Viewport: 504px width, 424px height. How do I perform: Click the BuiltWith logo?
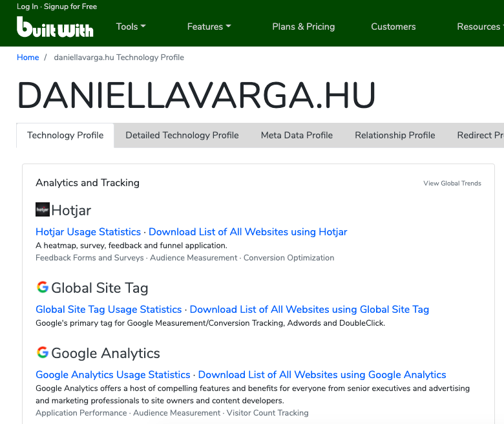pos(55,26)
